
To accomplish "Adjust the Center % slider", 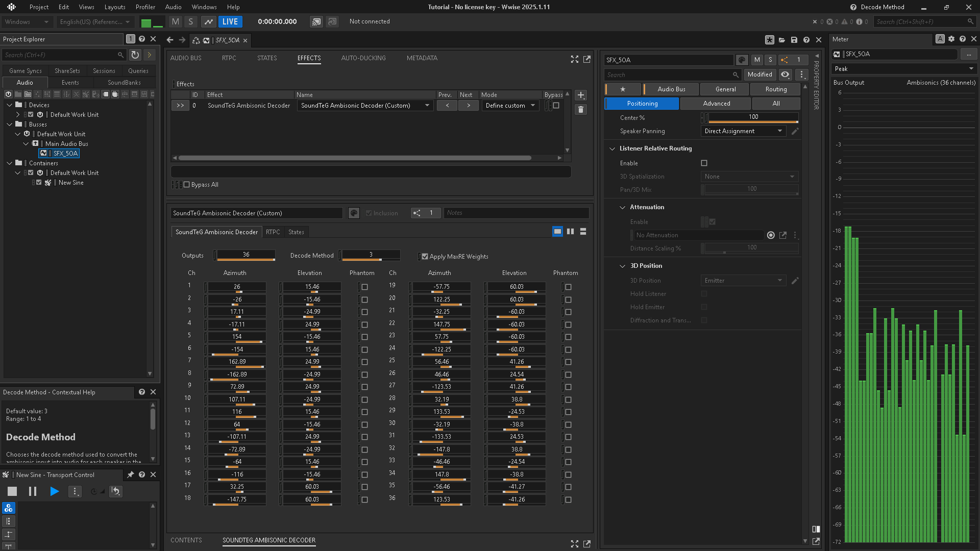I will pyautogui.click(x=753, y=118).
